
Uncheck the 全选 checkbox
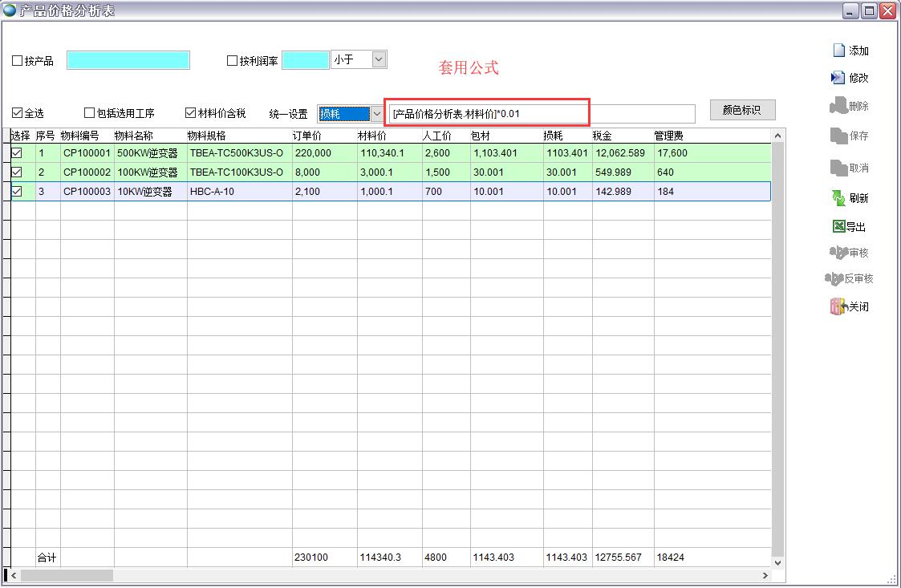(18, 113)
